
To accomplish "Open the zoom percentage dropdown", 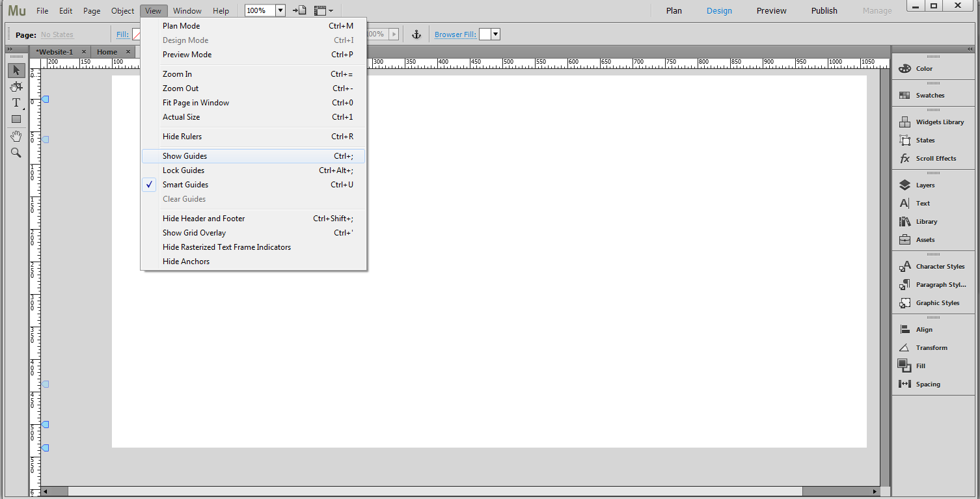I will pos(280,10).
